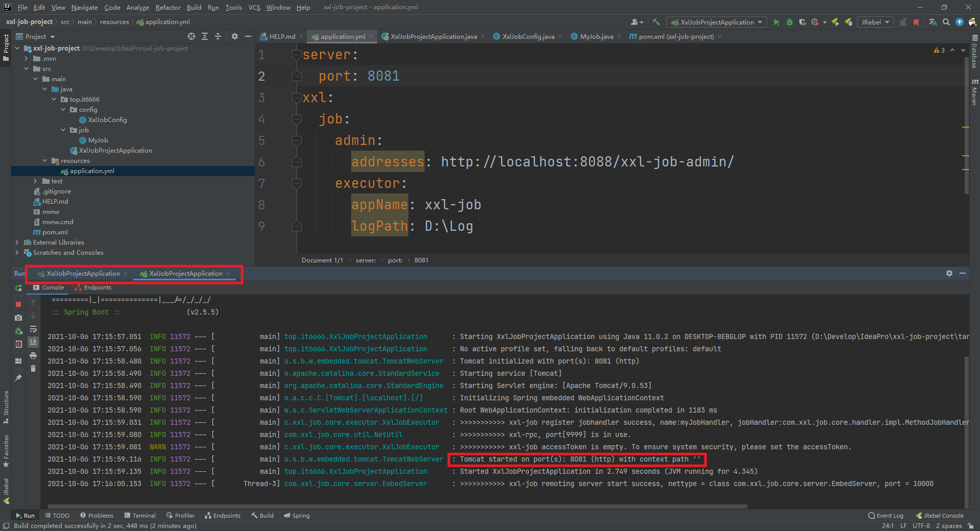The height and width of the screenshot is (531, 980).
Task: Toggle soft-wrap in console
Action: click(33, 329)
